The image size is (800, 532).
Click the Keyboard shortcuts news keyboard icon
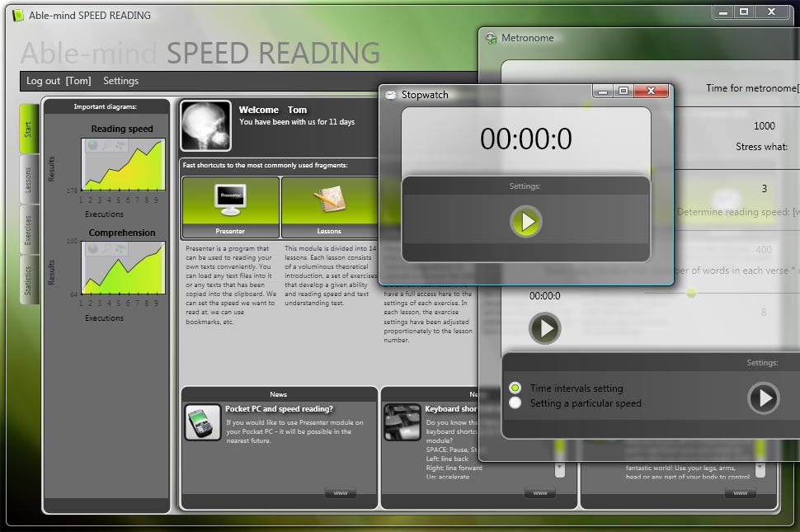coord(402,422)
